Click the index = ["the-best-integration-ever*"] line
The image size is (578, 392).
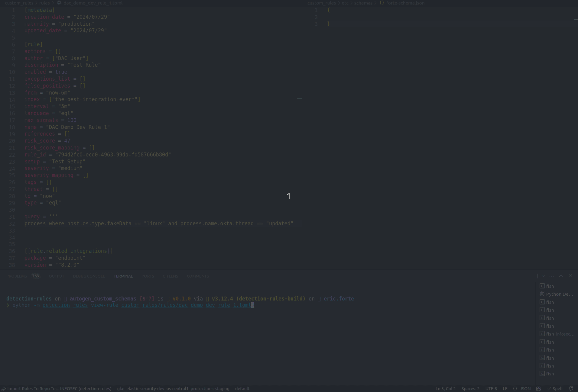82,99
